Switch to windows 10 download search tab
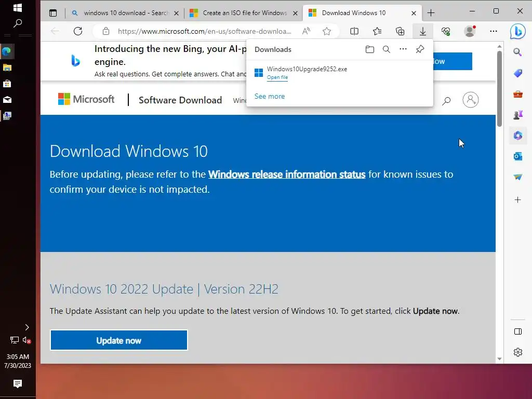532x399 pixels. pos(125,13)
